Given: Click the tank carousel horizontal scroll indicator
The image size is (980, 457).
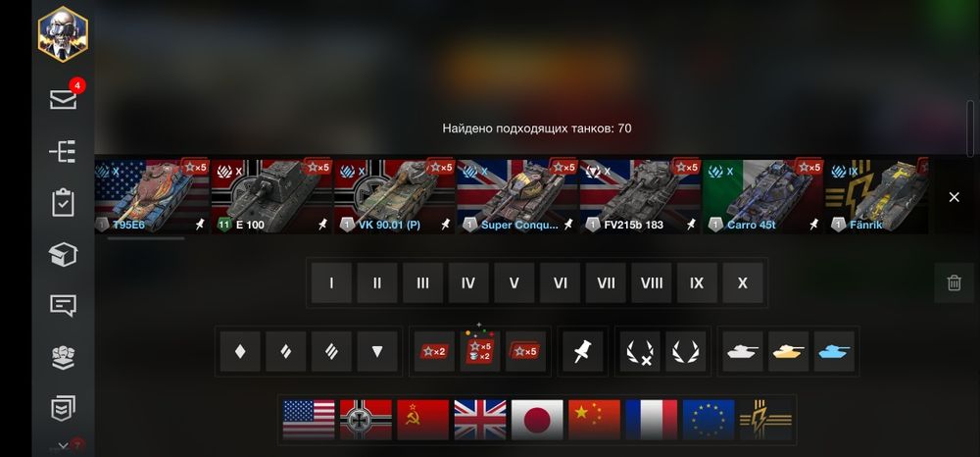Looking at the screenshot, I should 146,238.
